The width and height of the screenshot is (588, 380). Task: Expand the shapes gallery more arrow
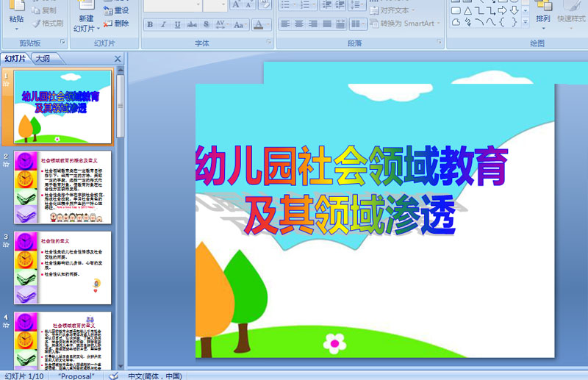[x=525, y=22]
